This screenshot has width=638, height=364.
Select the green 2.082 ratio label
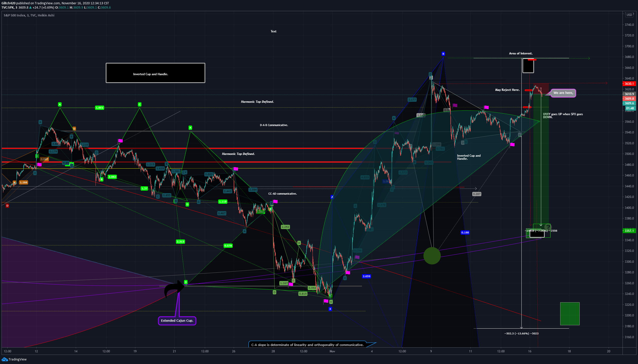tap(112, 177)
